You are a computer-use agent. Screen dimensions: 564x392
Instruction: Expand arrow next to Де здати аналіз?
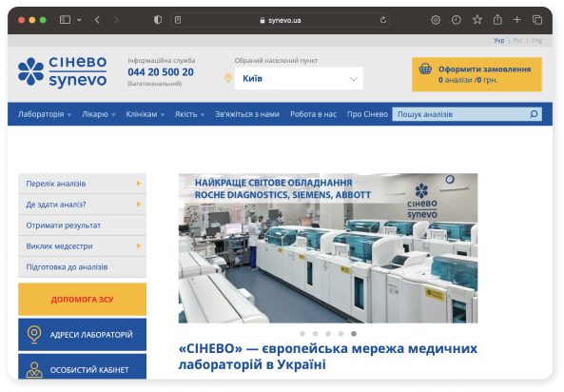pos(139,205)
